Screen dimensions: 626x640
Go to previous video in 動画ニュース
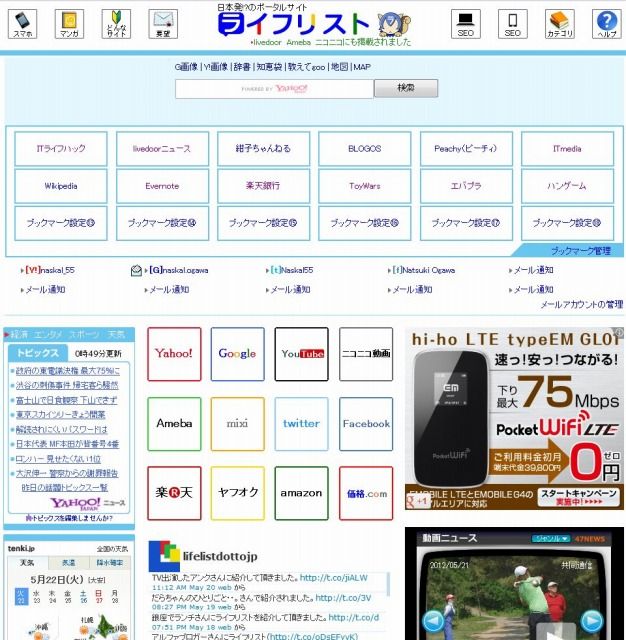(x=434, y=620)
